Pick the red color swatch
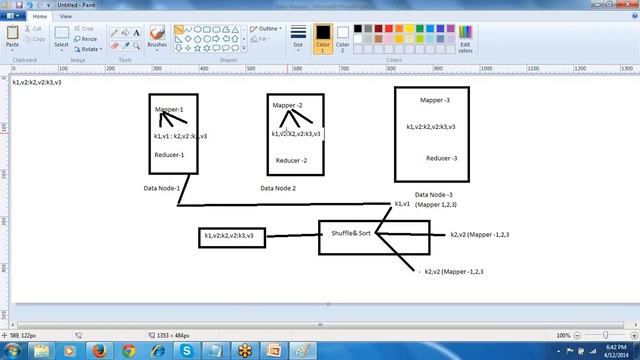The height and width of the screenshot is (360, 640). coord(389,29)
